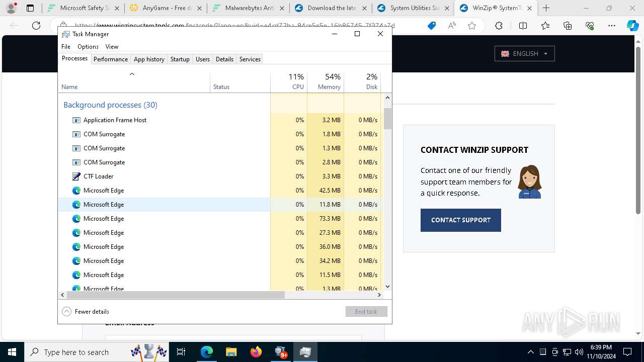Open File Explorer from taskbar

(231, 352)
